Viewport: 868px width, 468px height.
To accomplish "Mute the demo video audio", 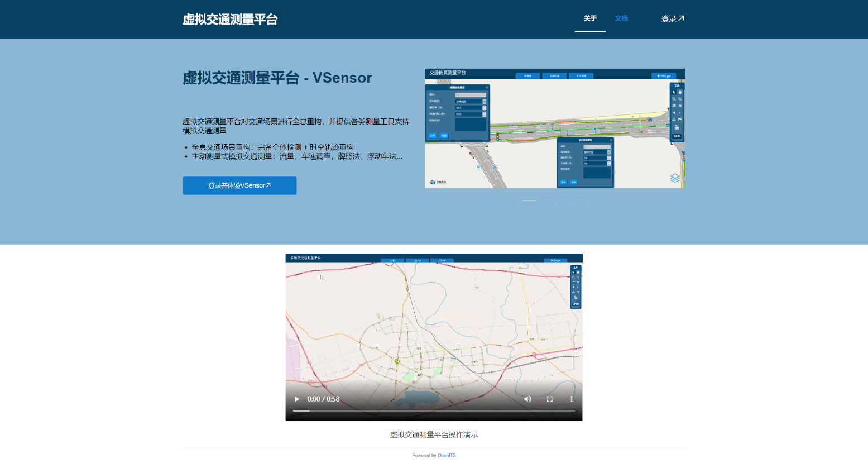I will (527, 399).
